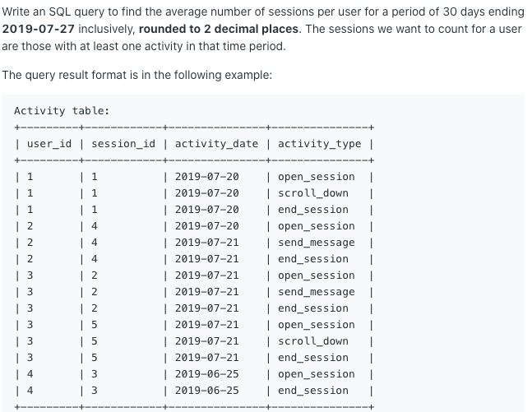Viewport: 532px width, 412px height.
Task: Click end_session cell dated 2019-06-25
Action: coord(313,391)
